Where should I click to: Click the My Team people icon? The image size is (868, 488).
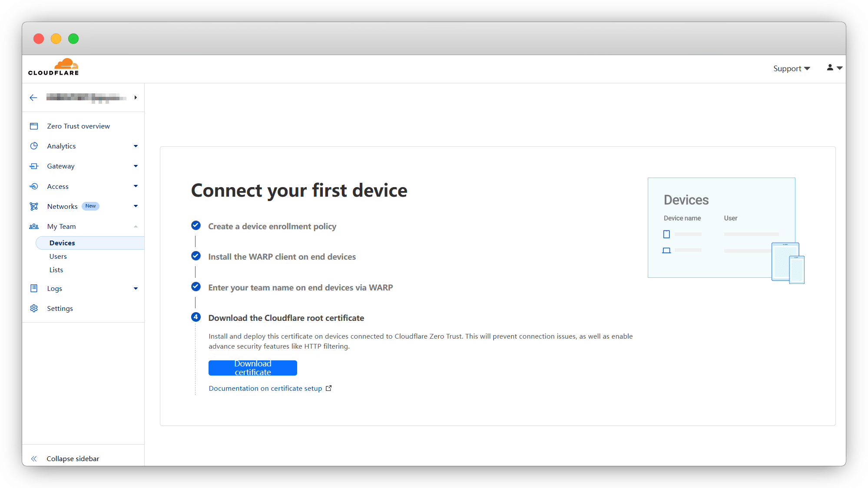point(34,226)
